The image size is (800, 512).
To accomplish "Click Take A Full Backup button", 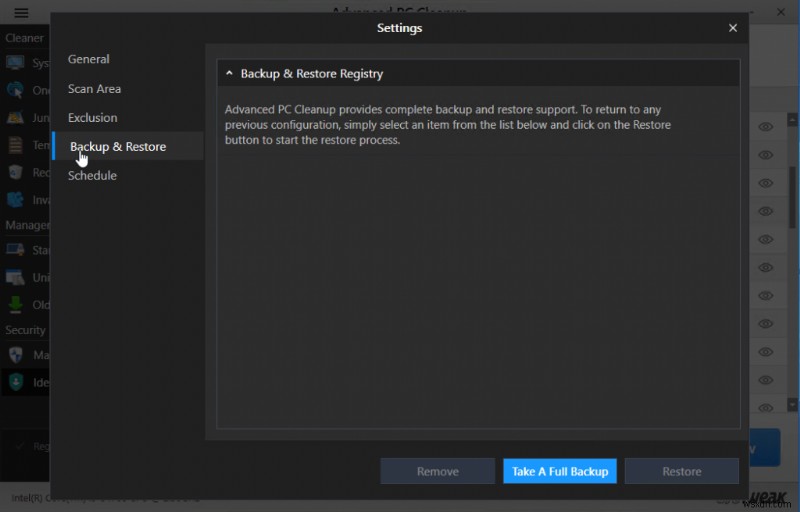I will click(x=560, y=471).
